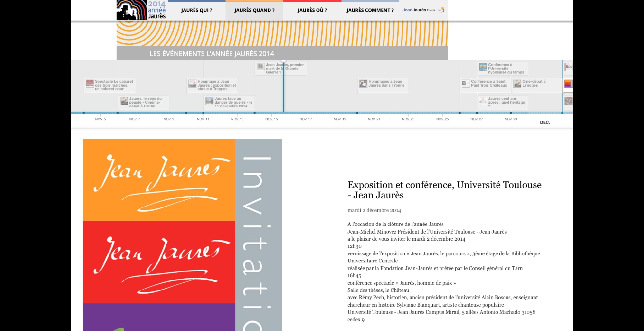The height and width of the screenshot is (331, 644).
Task: Jump to NOV. 29 on the timeline
Action: click(x=511, y=119)
